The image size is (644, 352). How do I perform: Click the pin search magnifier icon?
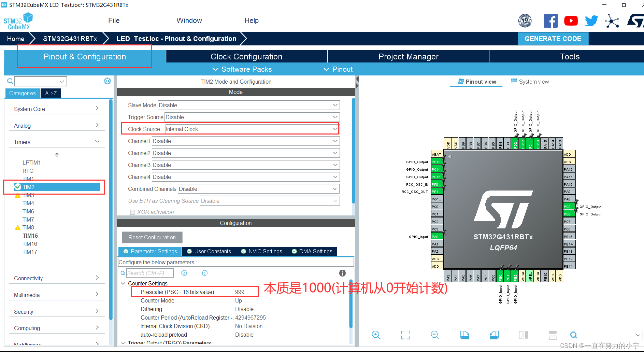[x=574, y=335]
